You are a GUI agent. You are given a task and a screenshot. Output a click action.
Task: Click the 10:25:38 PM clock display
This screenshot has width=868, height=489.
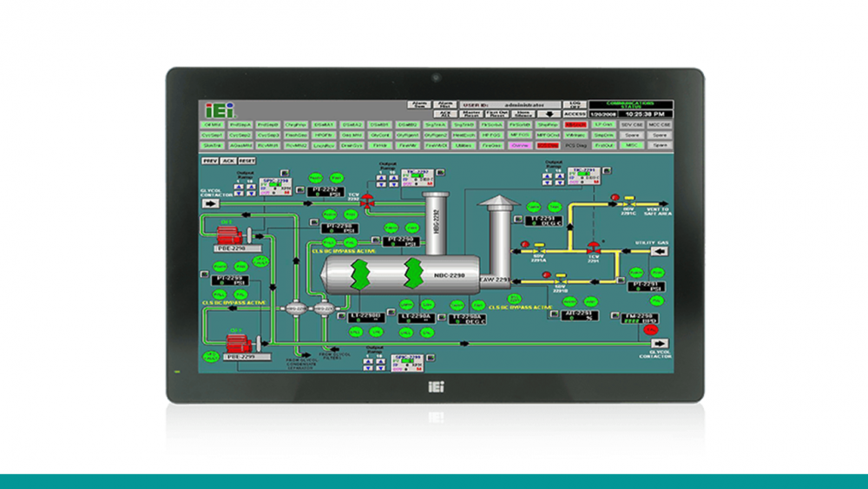pos(646,114)
